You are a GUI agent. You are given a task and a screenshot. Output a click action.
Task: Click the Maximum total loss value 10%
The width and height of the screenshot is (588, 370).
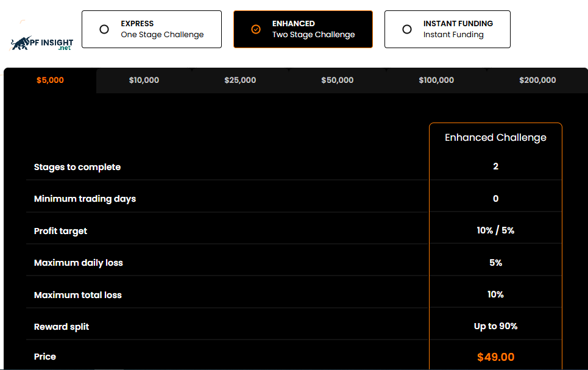(495, 294)
